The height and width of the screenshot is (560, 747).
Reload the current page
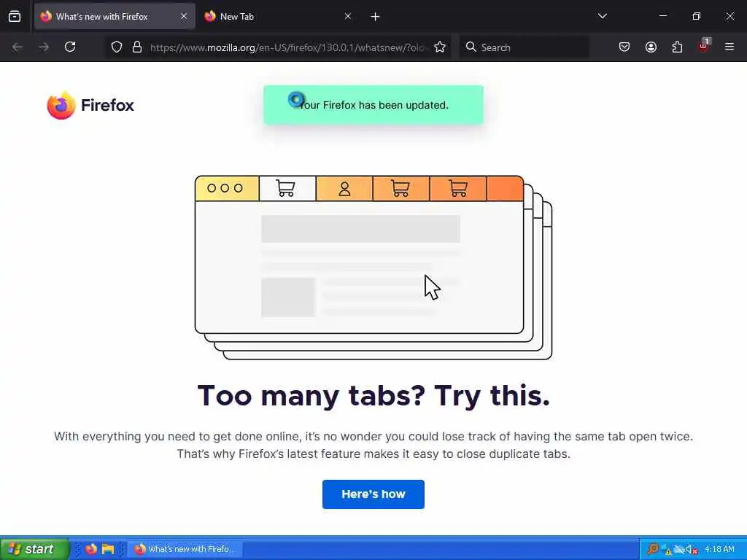[70, 47]
